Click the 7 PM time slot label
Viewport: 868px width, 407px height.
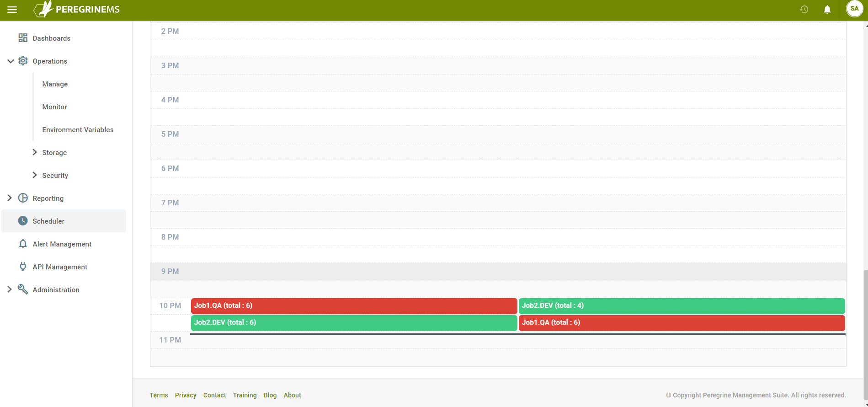pos(170,203)
